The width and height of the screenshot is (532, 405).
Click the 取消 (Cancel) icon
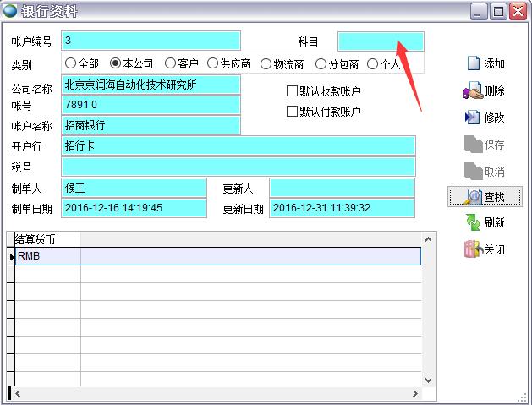coord(473,172)
